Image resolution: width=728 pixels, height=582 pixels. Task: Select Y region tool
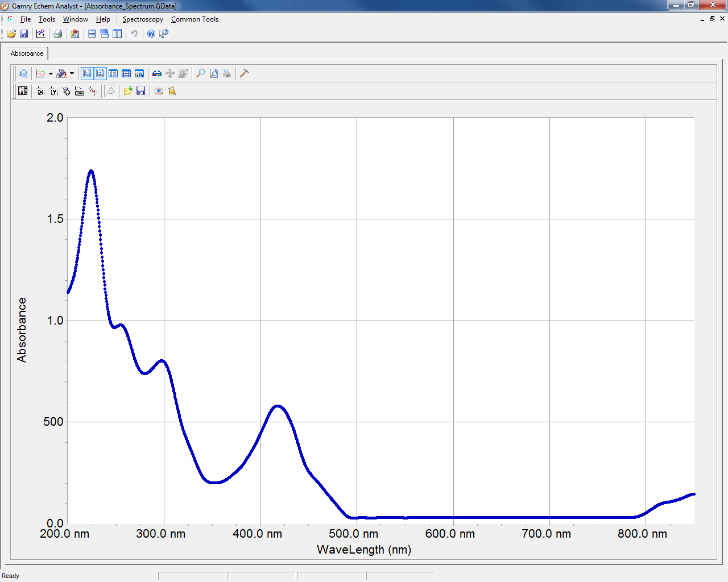pyautogui.click(x=53, y=91)
